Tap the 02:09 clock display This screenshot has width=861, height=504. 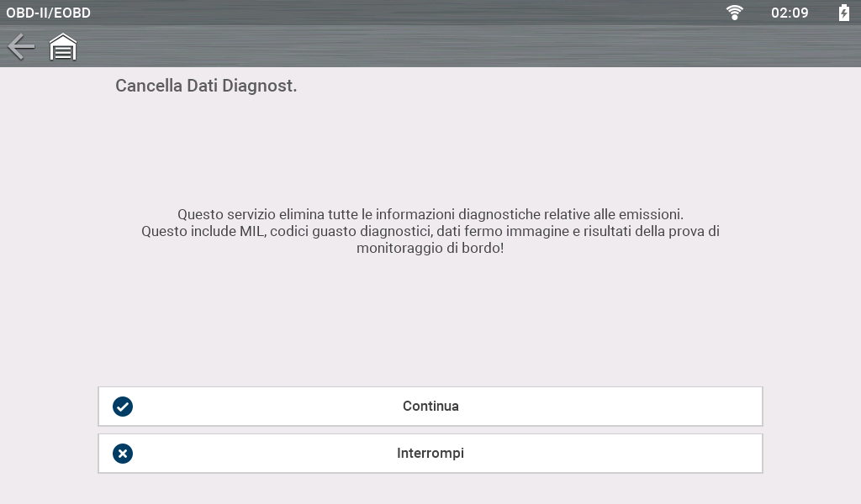[790, 13]
